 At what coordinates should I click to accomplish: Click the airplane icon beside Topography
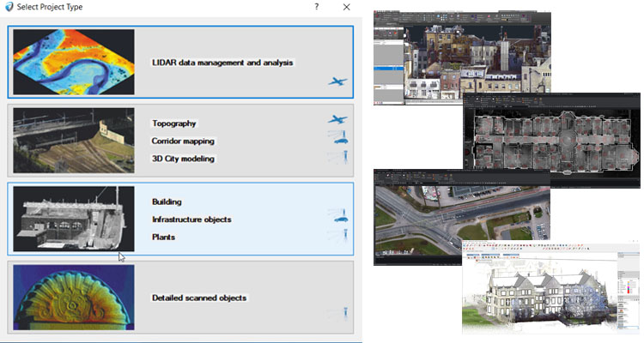(x=338, y=121)
